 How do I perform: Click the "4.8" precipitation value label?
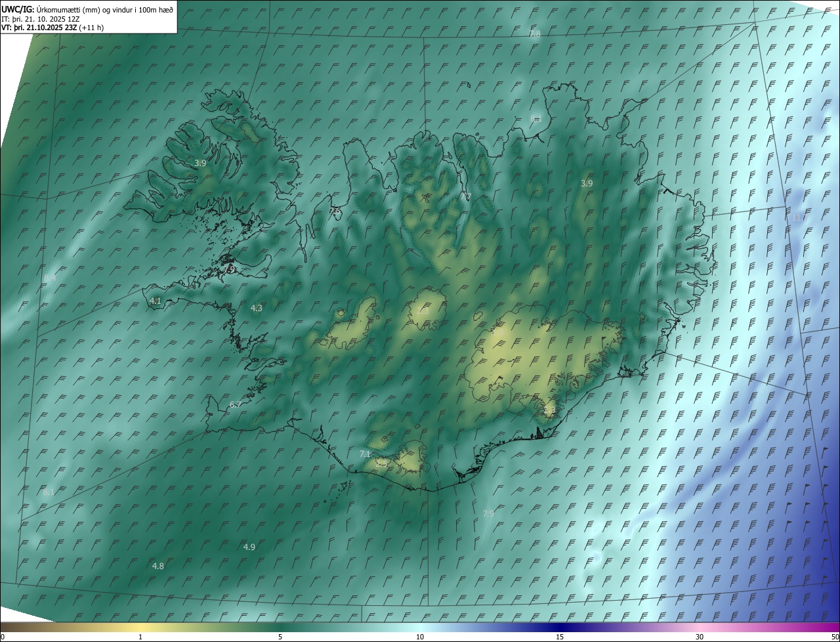coord(158,566)
